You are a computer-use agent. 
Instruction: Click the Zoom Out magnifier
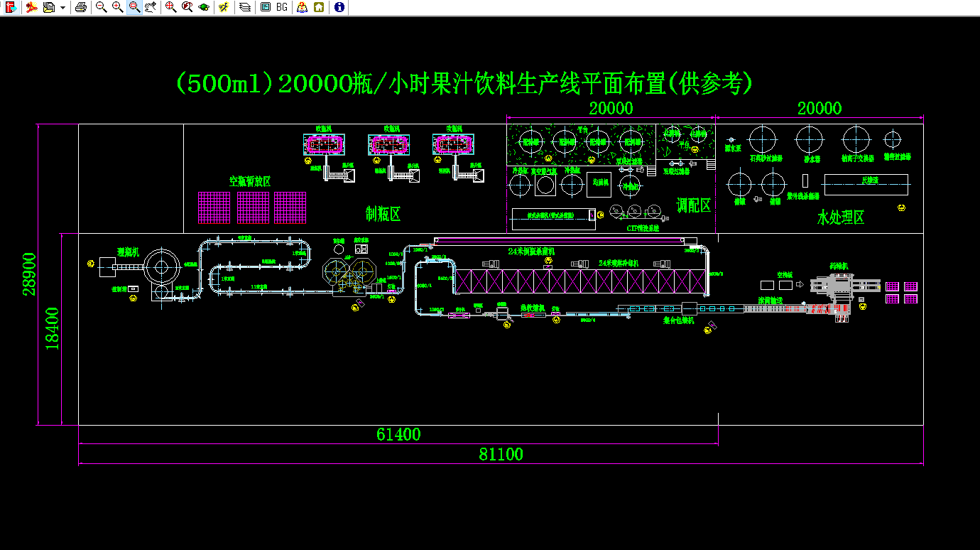point(102,7)
